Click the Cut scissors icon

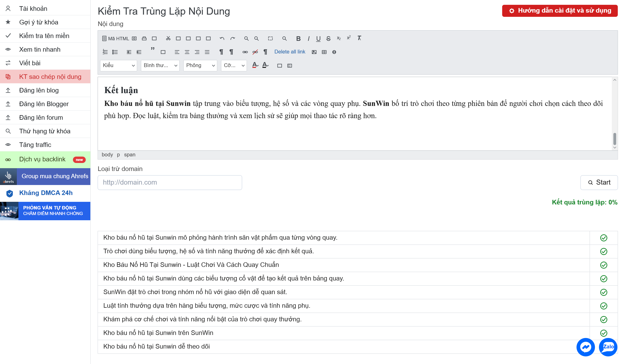(x=168, y=38)
